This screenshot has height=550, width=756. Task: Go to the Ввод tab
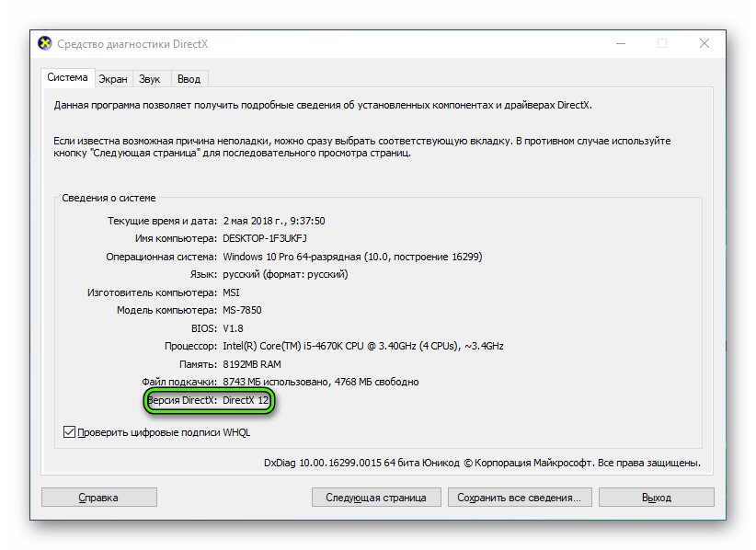tap(189, 79)
